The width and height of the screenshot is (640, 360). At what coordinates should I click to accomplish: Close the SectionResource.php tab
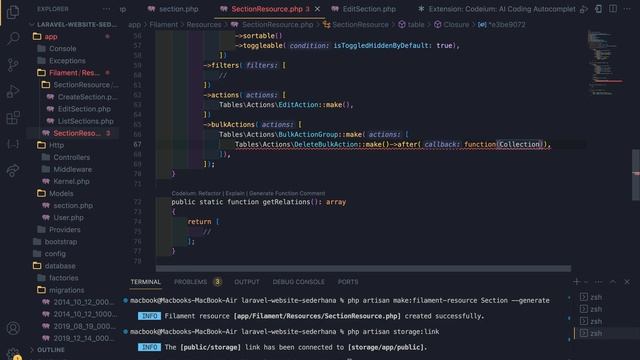pos(317,9)
